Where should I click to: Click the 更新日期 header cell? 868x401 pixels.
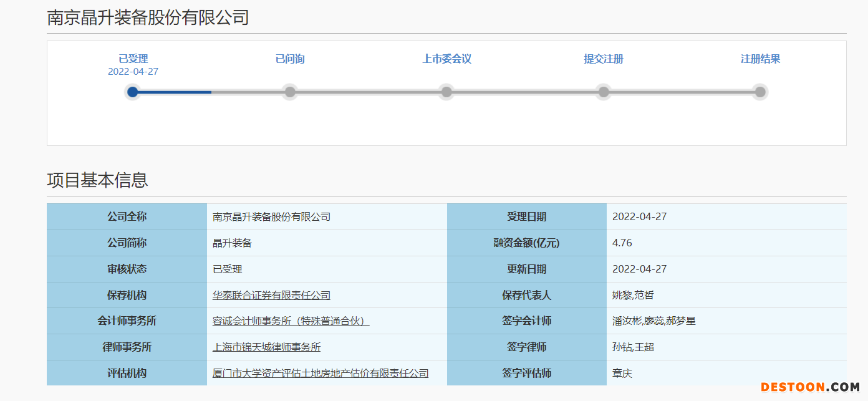pos(527,269)
